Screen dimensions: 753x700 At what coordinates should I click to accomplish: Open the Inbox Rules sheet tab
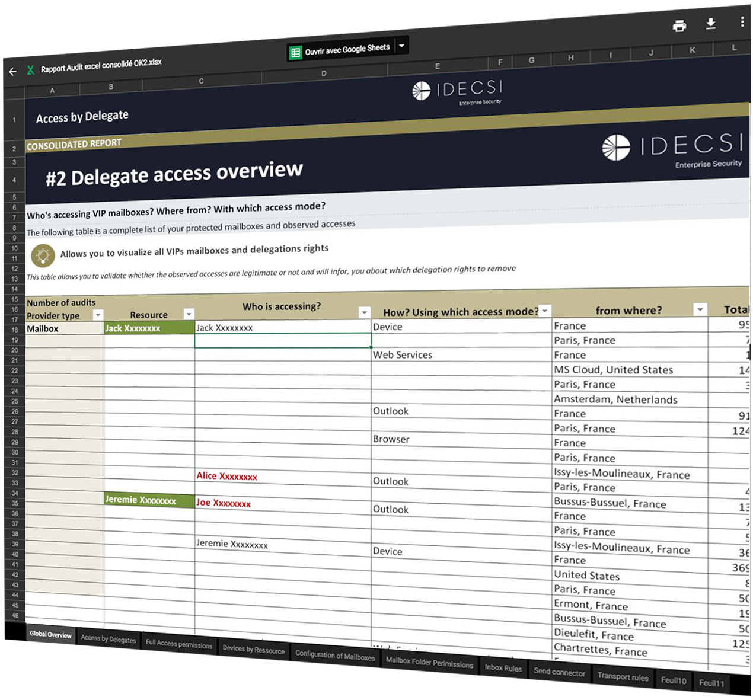click(x=503, y=668)
